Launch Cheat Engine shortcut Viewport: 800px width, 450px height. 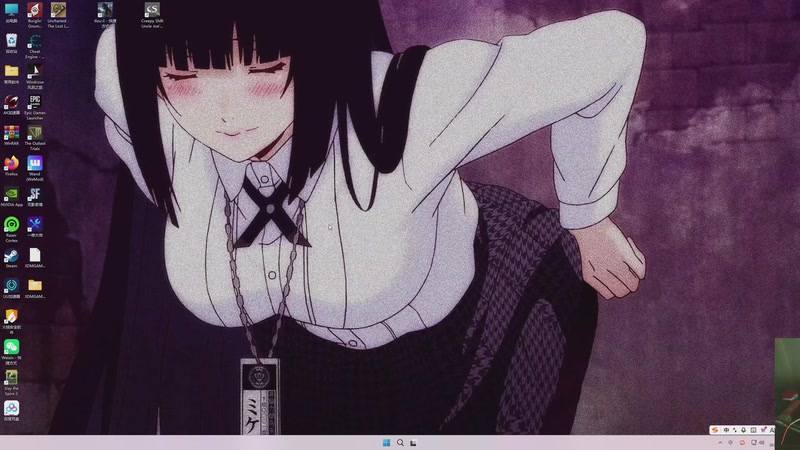[35, 46]
